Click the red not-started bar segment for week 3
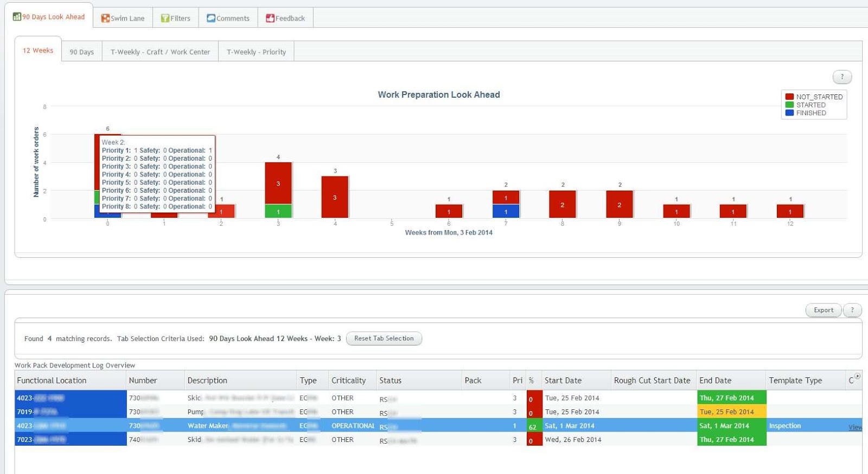This screenshot has height=474, width=868. (x=278, y=184)
